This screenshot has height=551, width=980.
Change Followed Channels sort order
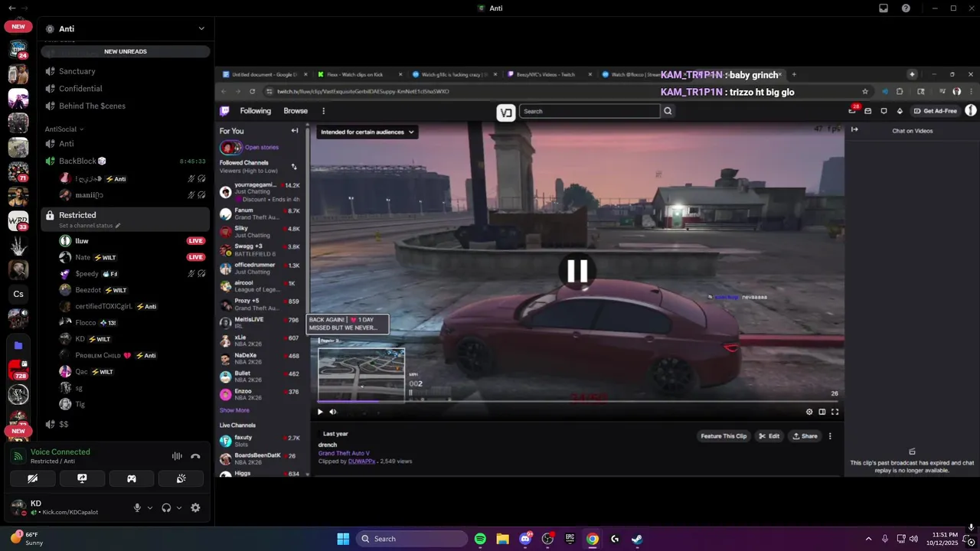click(294, 167)
